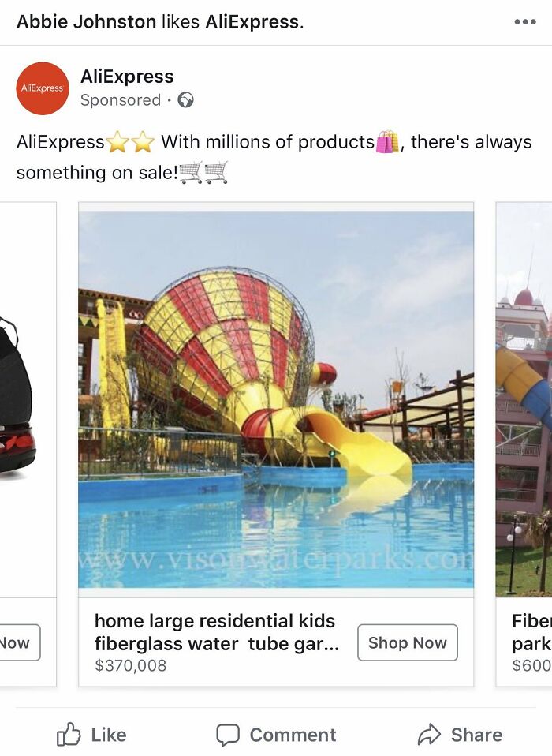Image resolution: width=552 pixels, height=756 pixels.
Task: Click the Sponsored label
Action: point(121,99)
